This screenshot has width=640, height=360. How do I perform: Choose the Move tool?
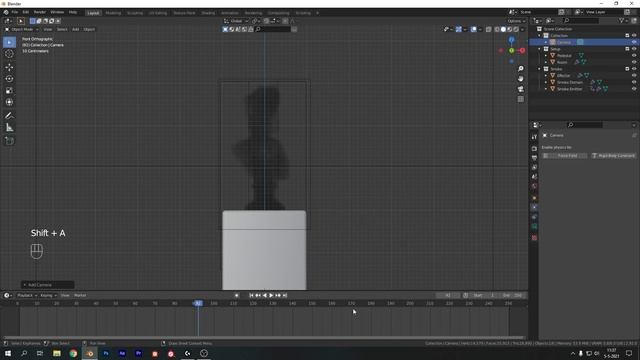pyautogui.click(x=9, y=67)
